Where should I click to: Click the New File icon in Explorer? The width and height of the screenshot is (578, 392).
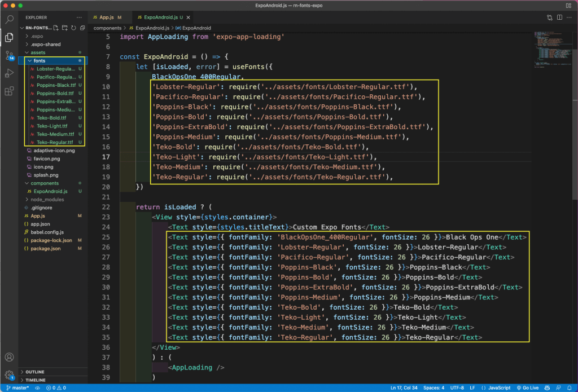coord(56,28)
